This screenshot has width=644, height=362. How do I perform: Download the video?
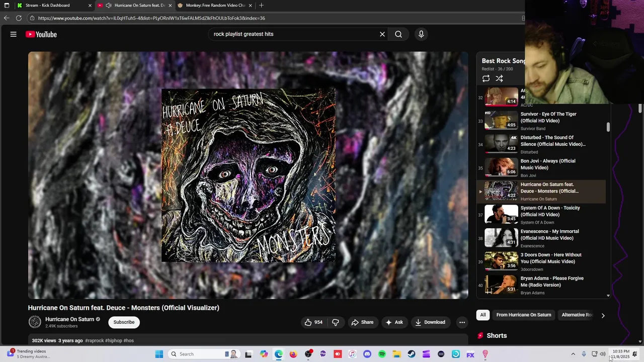[430, 322]
